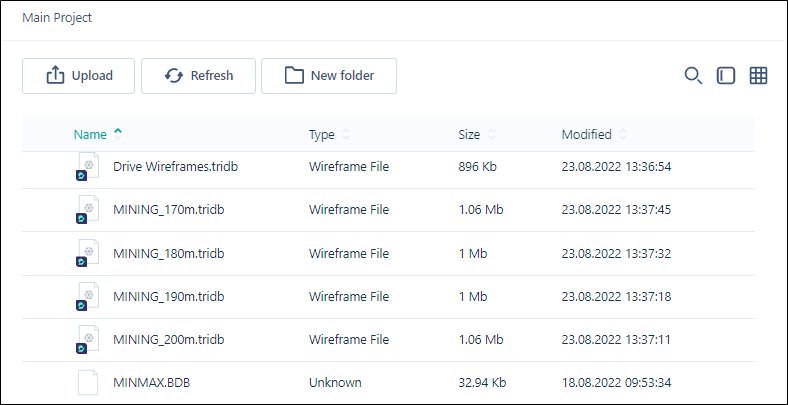Click the Drive Wireframes.tridb file icon
The height and width of the screenshot is (405, 788).
pos(87,167)
